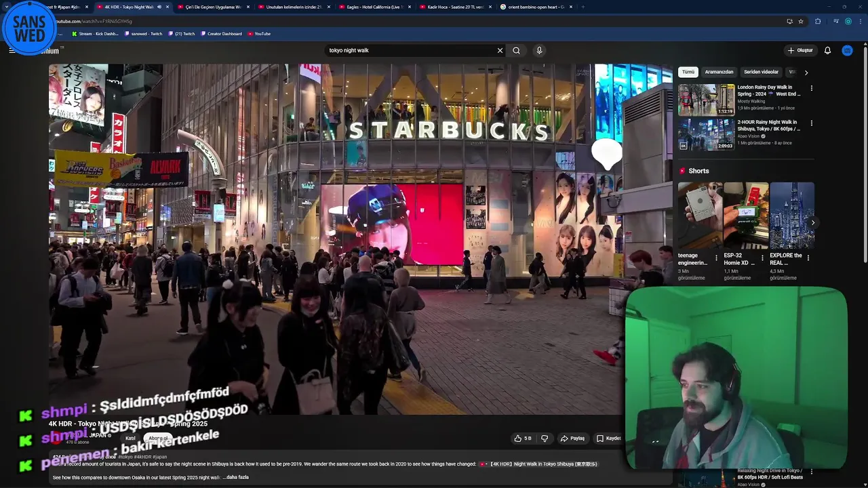
Task: Bookmark this page with the star icon
Action: coord(801,21)
